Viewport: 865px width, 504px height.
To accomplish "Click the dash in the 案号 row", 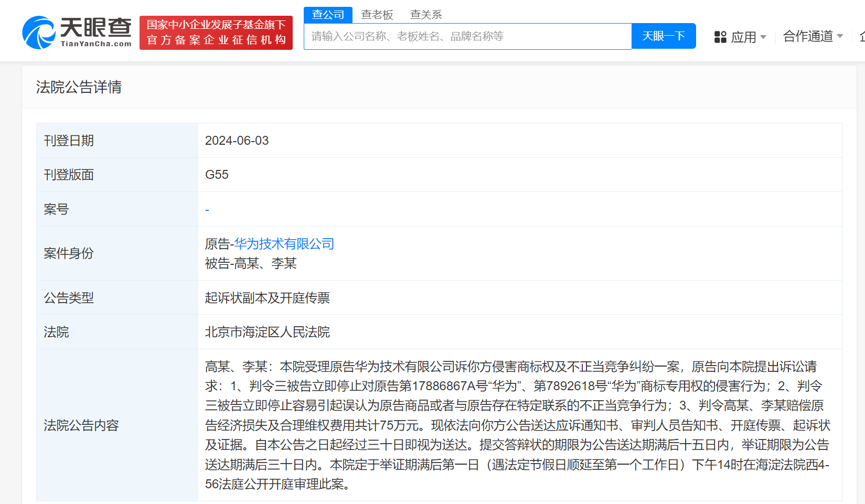I will (207, 209).
